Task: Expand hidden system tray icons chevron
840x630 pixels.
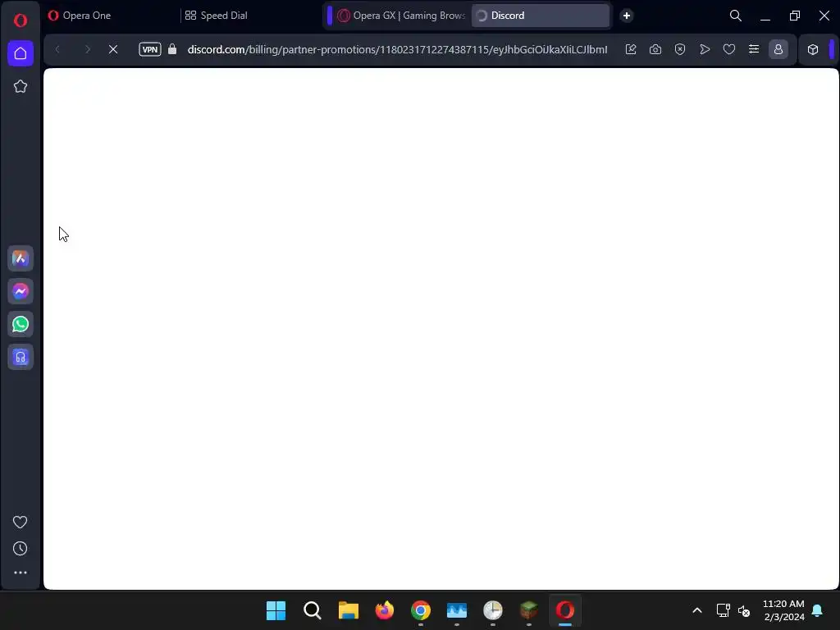Action: tap(697, 610)
